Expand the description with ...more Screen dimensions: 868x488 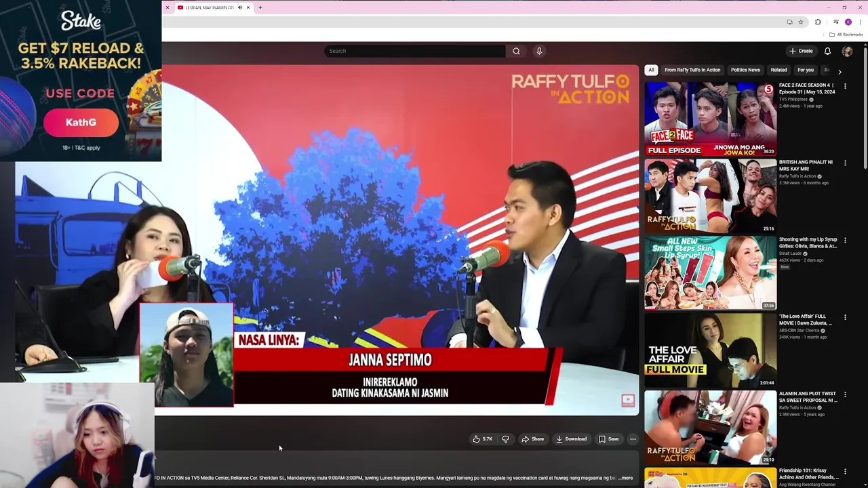pos(625,478)
